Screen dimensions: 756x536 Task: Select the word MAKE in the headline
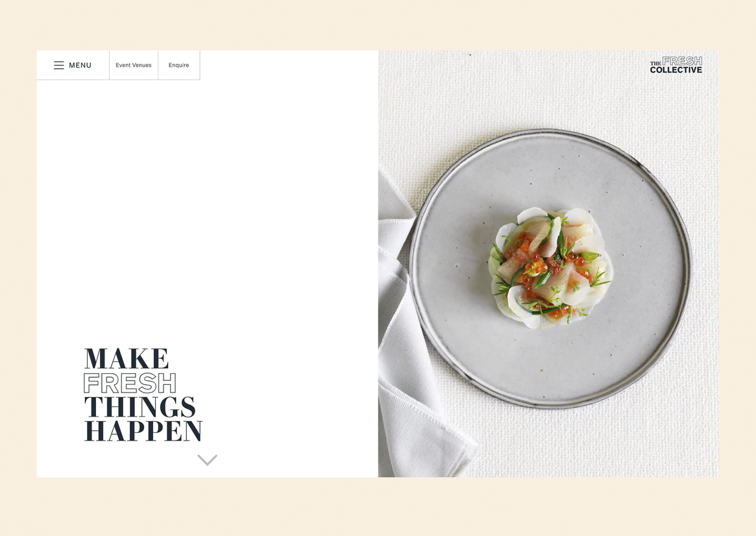point(127,359)
